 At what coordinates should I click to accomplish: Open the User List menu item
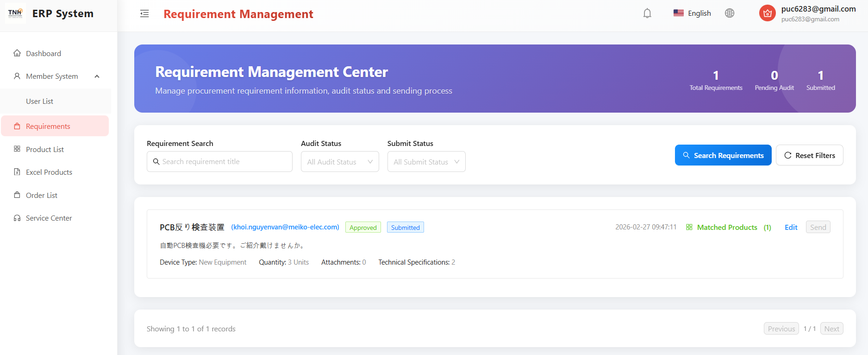pyautogui.click(x=56, y=101)
